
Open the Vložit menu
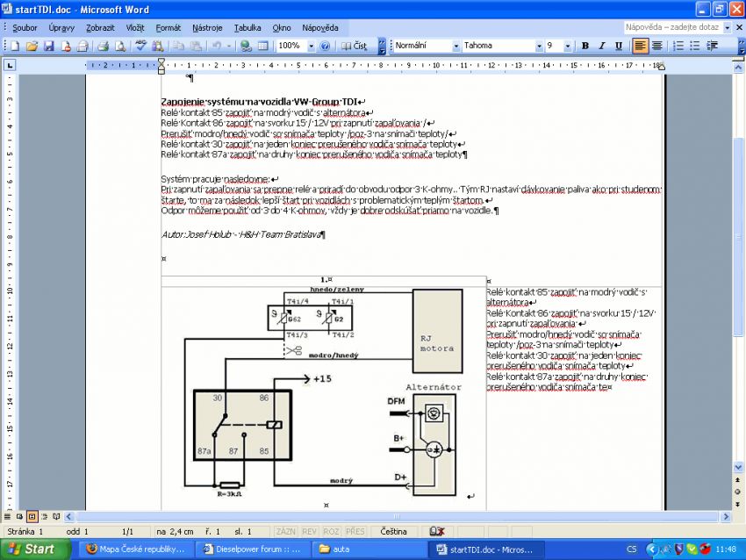tap(135, 28)
